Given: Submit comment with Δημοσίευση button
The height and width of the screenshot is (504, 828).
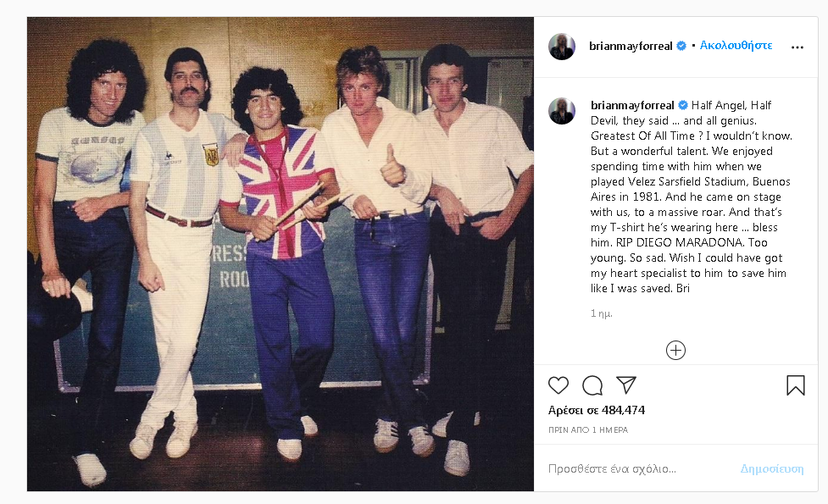Looking at the screenshot, I should point(771,468).
